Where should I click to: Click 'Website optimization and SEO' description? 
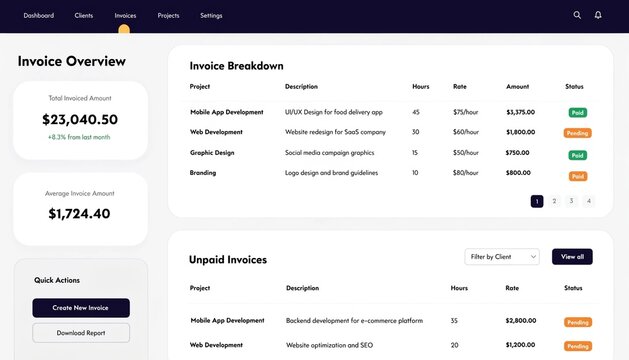pyautogui.click(x=329, y=345)
